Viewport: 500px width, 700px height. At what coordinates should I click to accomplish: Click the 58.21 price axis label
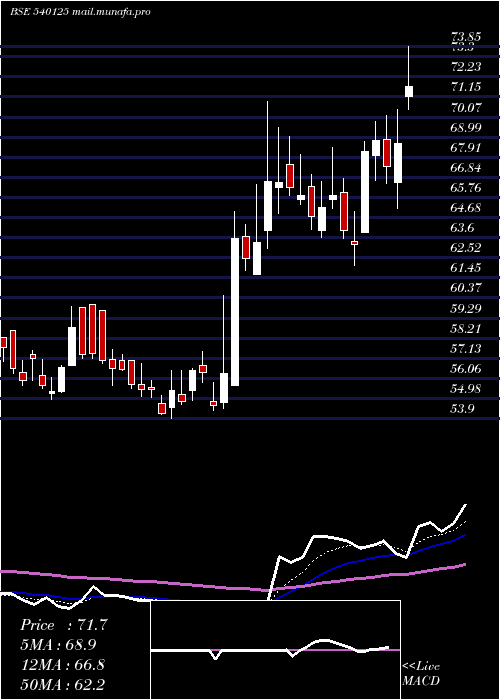click(467, 329)
